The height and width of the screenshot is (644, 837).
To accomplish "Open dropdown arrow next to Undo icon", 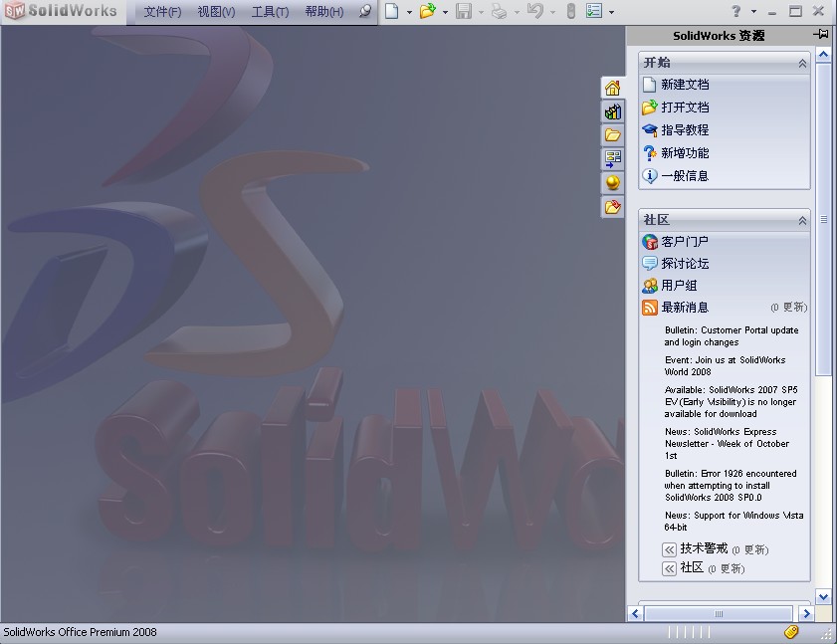I will point(552,12).
